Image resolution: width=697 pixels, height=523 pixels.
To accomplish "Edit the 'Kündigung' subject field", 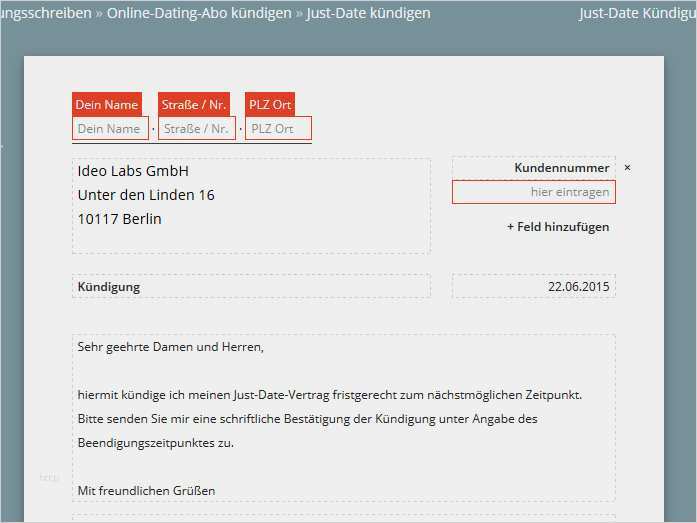I will tap(109, 287).
